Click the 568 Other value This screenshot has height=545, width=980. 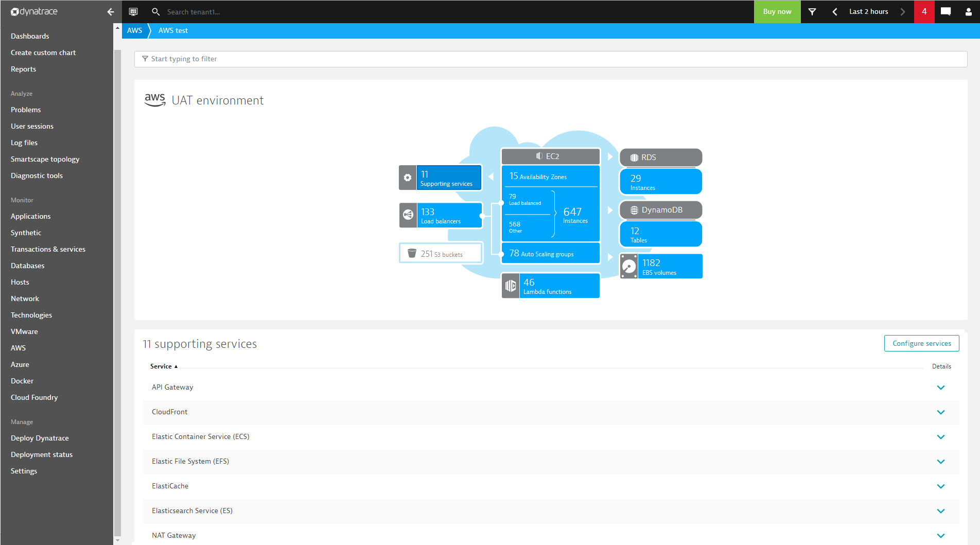[516, 227]
